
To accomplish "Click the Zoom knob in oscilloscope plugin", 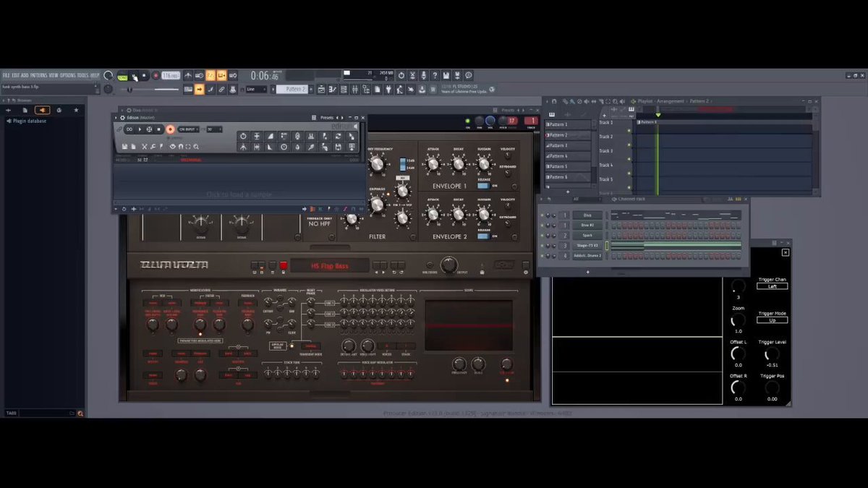I will (738, 320).
